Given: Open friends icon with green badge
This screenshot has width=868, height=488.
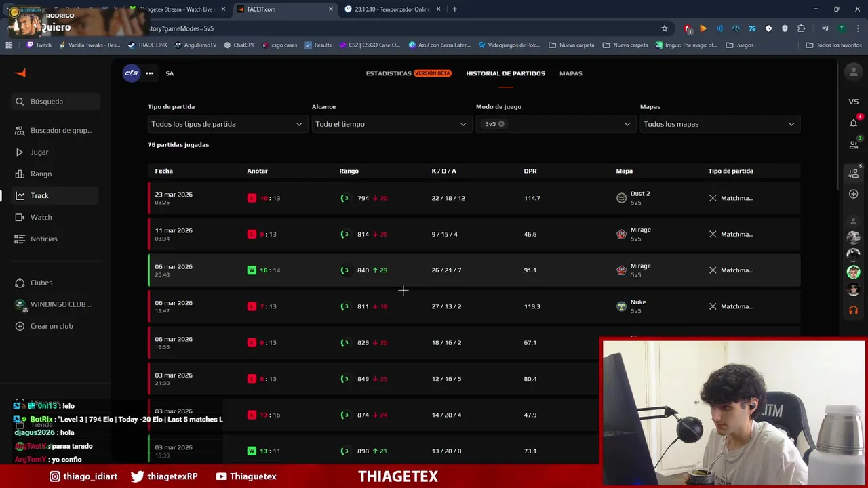Looking at the screenshot, I should tap(853, 144).
